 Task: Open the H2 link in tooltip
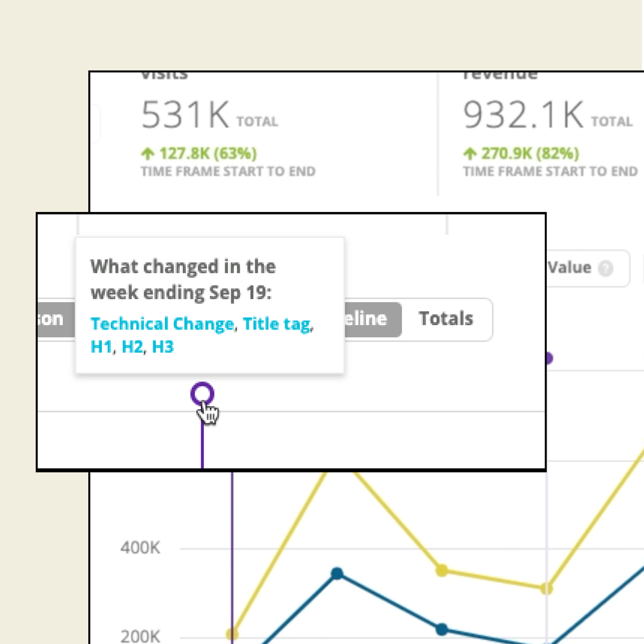pyautogui.click(x=132, y=347)
